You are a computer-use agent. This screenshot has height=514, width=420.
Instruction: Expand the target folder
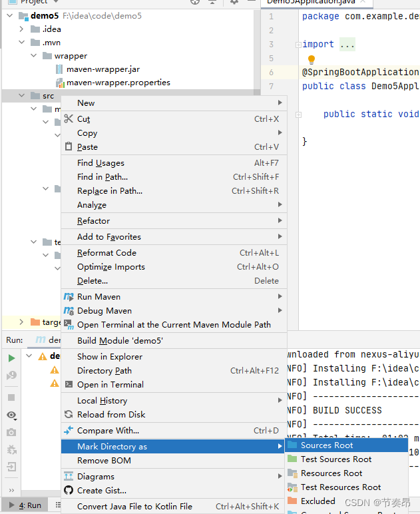pos(21,322)
